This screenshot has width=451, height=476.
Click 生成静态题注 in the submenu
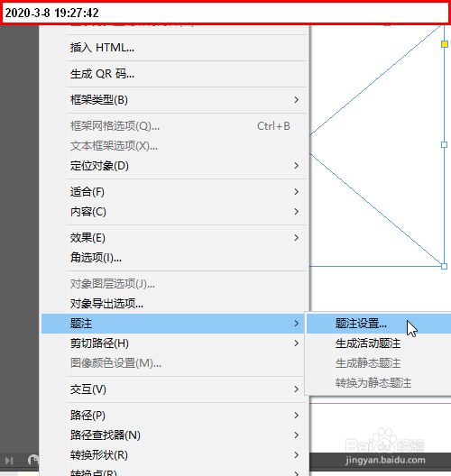[x=379, y=363]
